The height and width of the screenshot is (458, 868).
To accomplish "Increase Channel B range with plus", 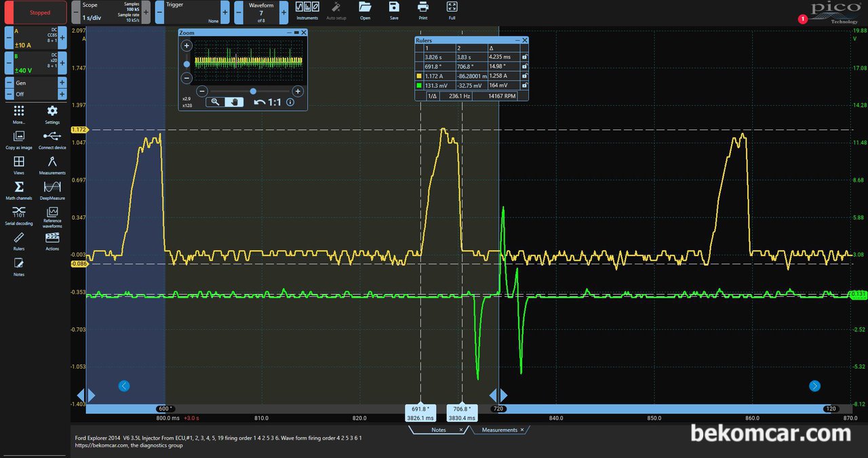I will coord(62,63).
